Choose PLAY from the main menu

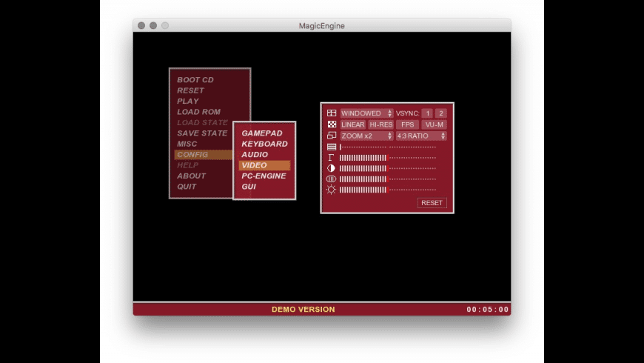[188, 101]
